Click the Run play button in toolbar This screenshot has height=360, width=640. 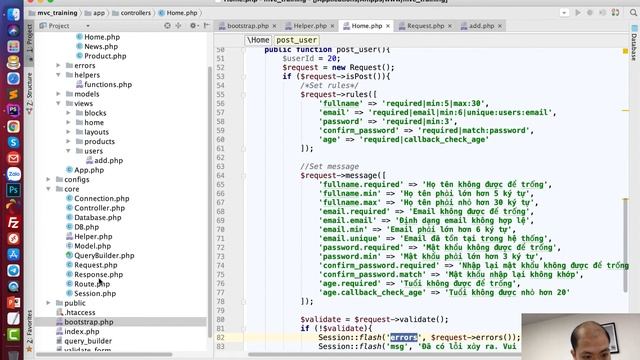click(578, 13)
